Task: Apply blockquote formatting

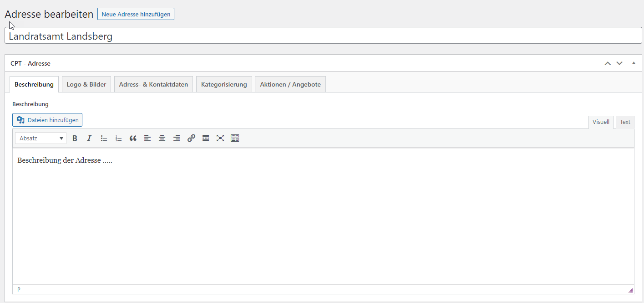Action: 133,138
